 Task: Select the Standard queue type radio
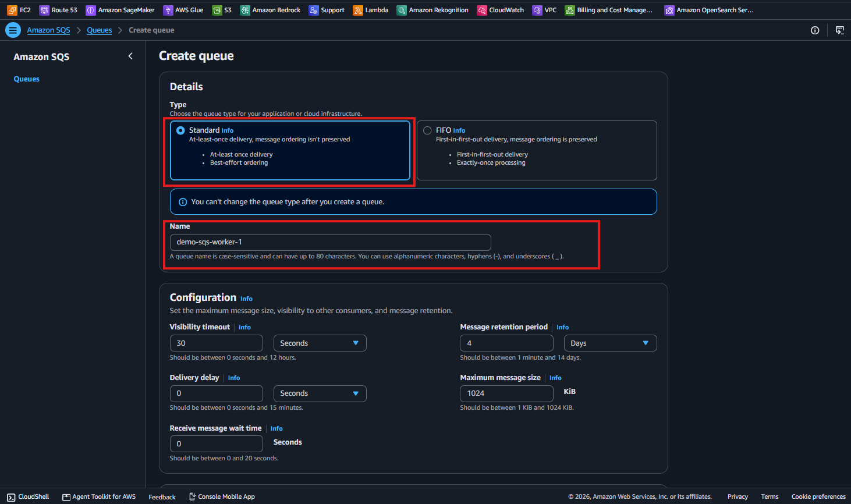click(180, 130)
